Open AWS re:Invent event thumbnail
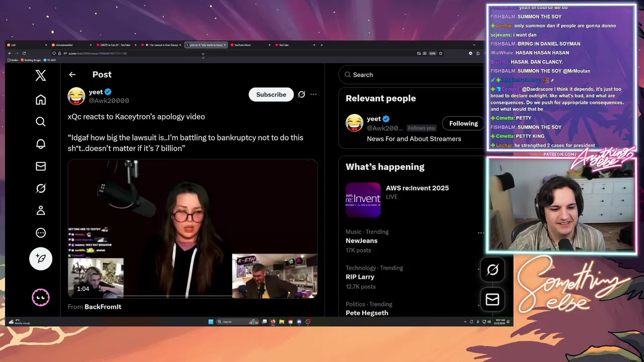 click(363, 200)
